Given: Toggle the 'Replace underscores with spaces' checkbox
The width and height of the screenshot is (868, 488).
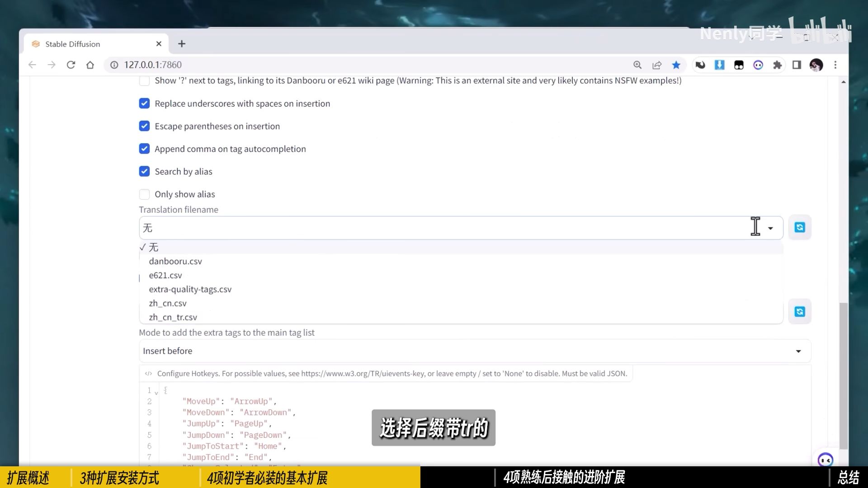Looking at the screenshot, I should click(144, 103).
